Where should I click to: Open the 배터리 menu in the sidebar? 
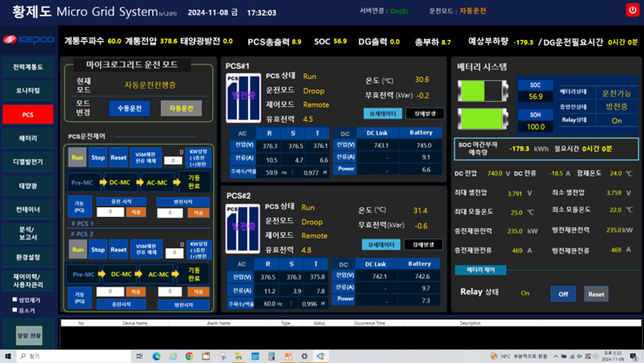[x=28, y=138]
